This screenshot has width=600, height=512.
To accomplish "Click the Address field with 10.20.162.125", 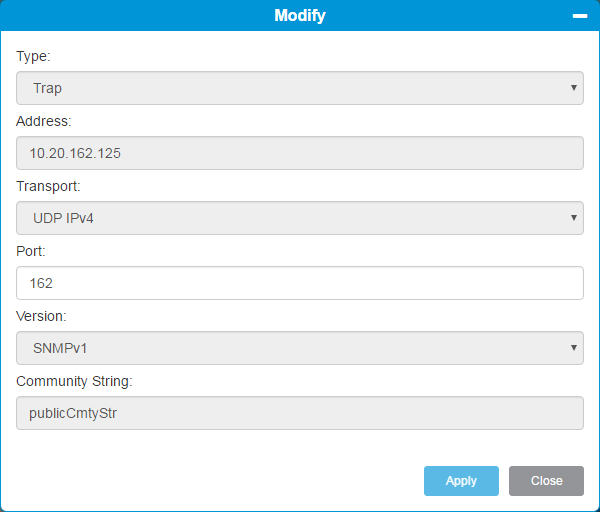I will pyautogui.click(x=300, y=153).
